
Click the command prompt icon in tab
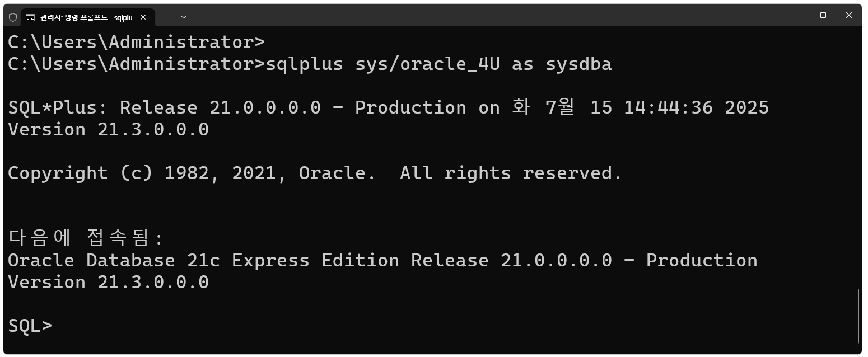(x=30, y=17)
